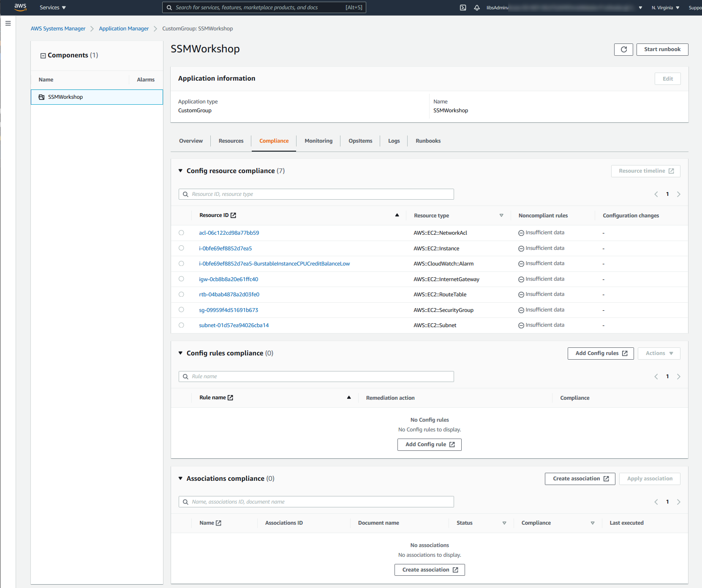Open the Compliance column filter in associations

593,523
